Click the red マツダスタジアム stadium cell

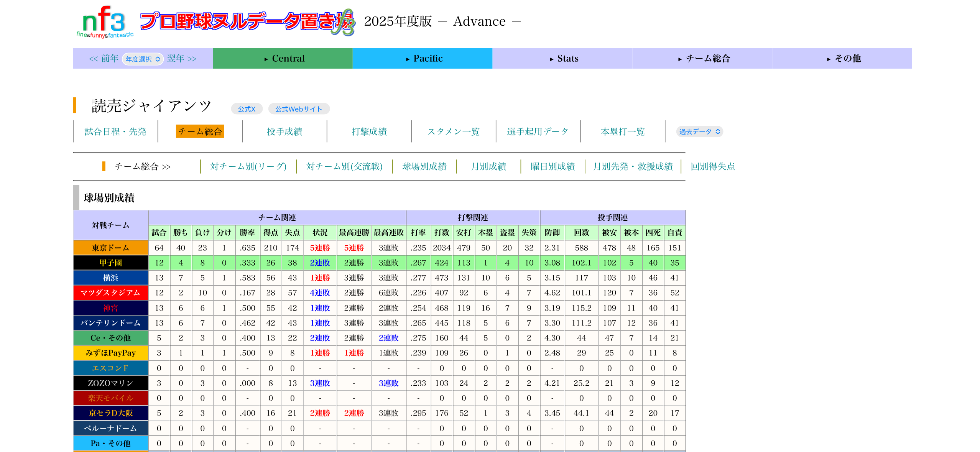pyautogui.click(x=110, y=293)
